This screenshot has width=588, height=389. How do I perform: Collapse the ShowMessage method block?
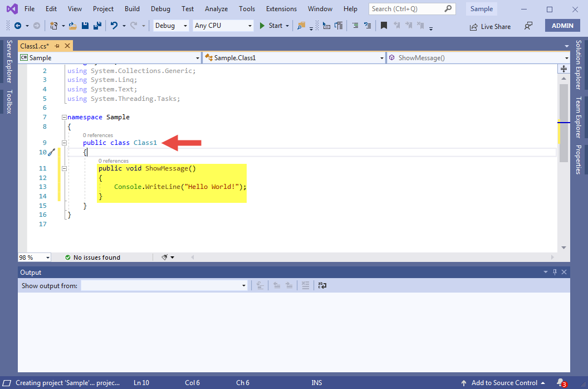click(65, 168)
